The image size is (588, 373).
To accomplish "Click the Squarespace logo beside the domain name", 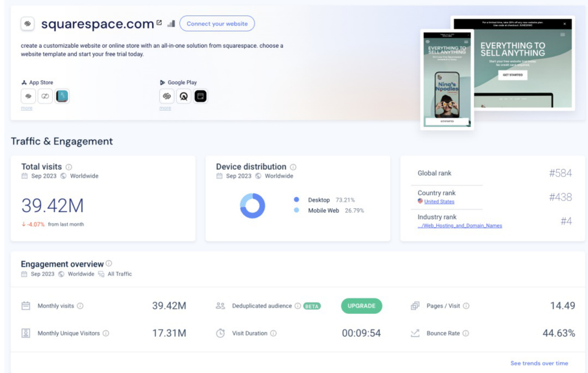I will click(28, 24).
